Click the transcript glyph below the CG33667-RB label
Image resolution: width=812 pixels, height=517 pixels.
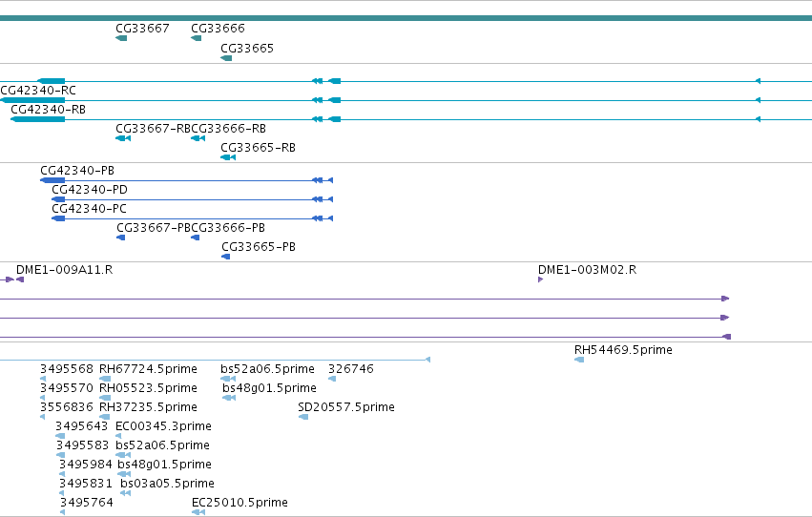(x=123, y=138)
